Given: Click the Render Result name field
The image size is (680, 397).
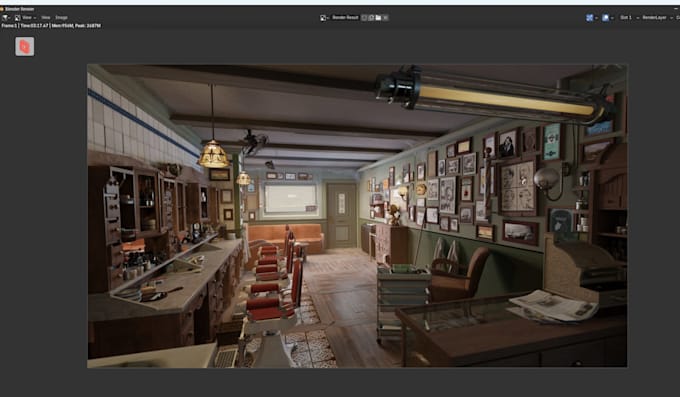Looking at the screenshot, I should click(x=345, y=18).
